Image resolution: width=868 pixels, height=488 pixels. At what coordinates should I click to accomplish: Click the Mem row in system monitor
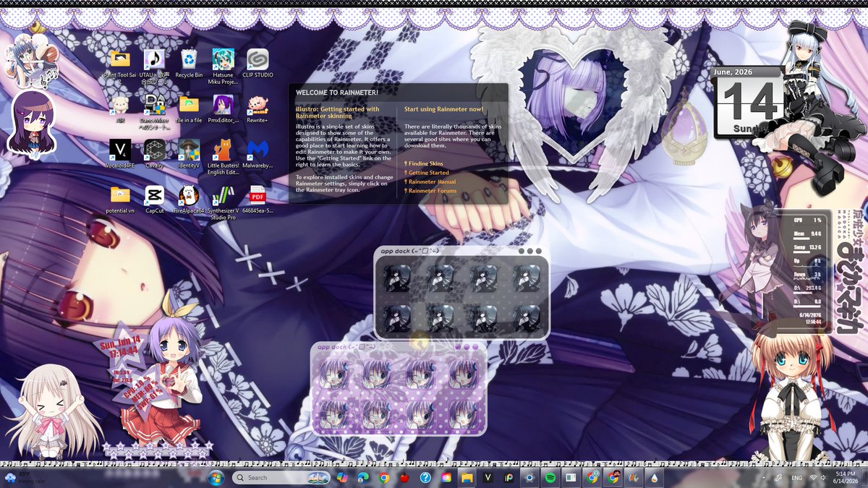point(807,234)
